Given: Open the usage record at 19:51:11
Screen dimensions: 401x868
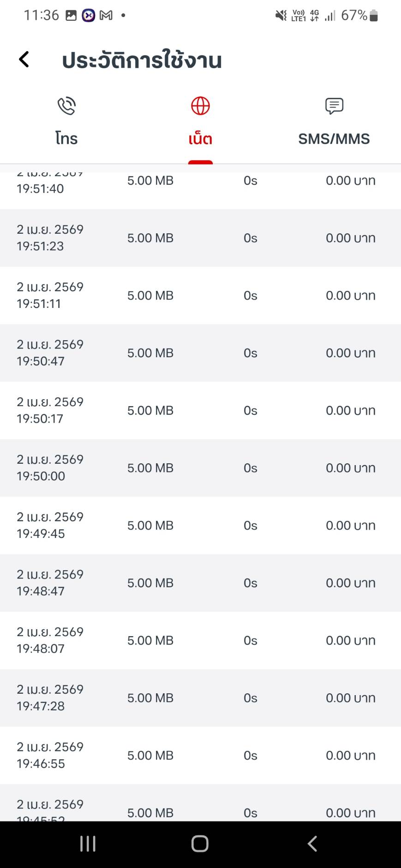Looking at the screenshot, I should (x=200, y=295).
